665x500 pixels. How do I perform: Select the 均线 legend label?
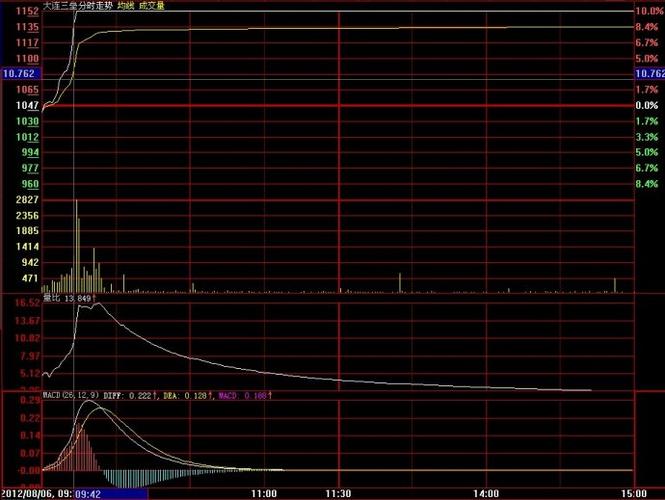coord(126,6)
